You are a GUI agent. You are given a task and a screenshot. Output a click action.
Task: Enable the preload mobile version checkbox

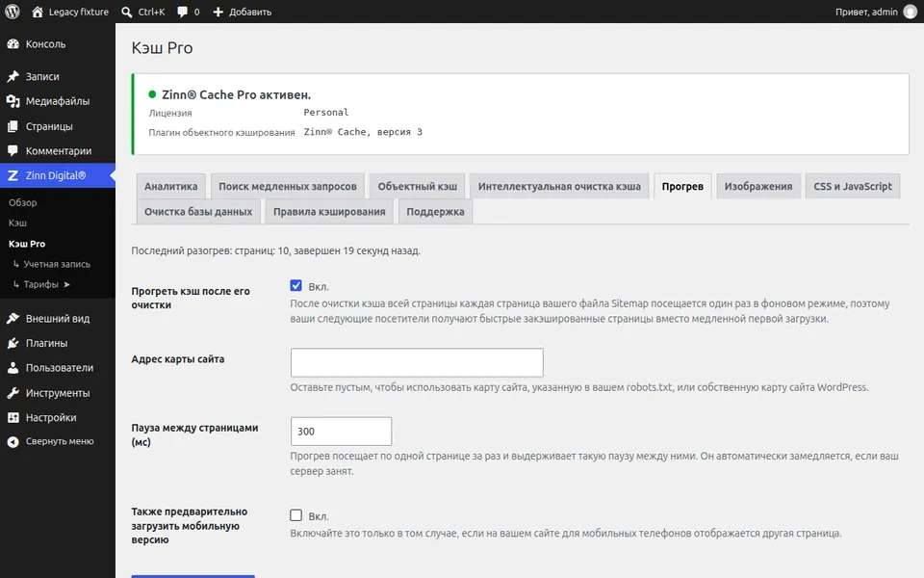tap(295, 515)
